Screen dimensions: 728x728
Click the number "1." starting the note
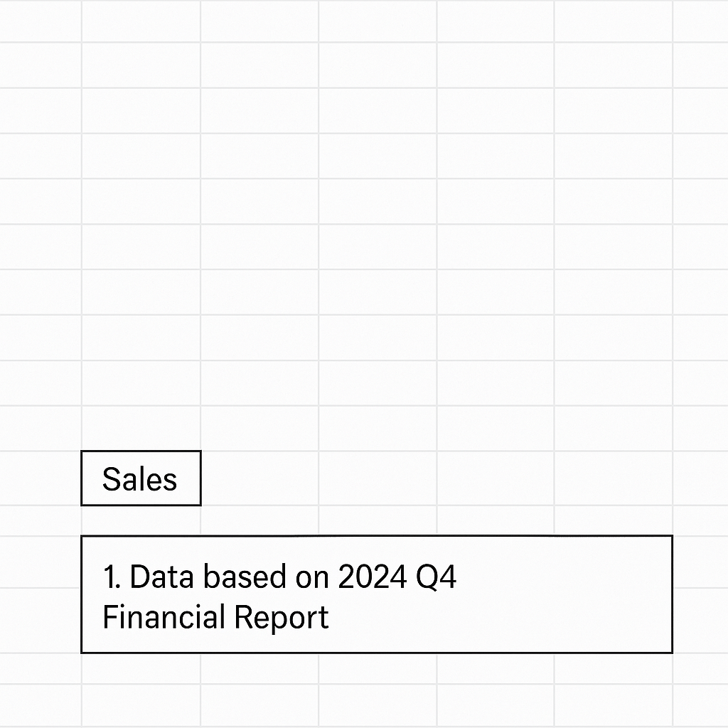[112, 577]
